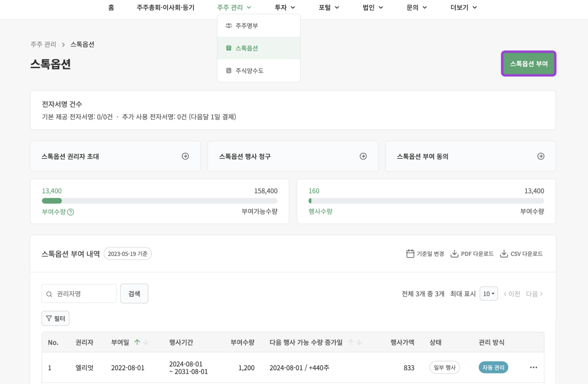Sort 다음 행사 가능 수량 증가일 descending

[359, 342]
